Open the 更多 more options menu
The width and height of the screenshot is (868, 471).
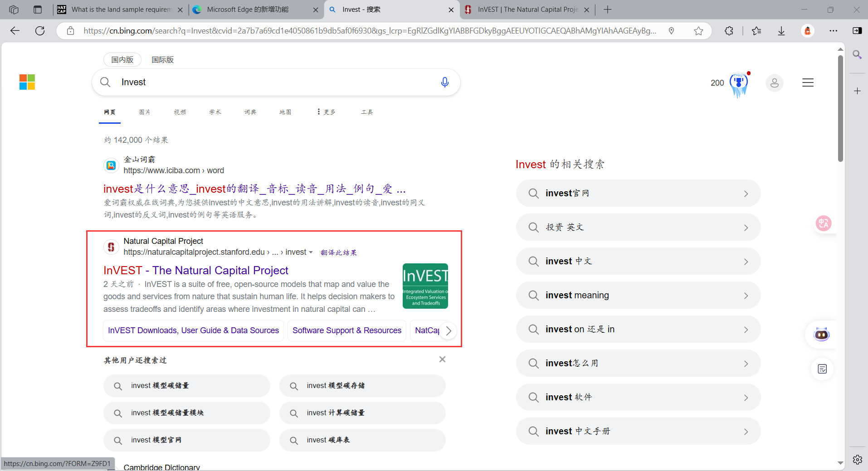click(x=327, y=112)
